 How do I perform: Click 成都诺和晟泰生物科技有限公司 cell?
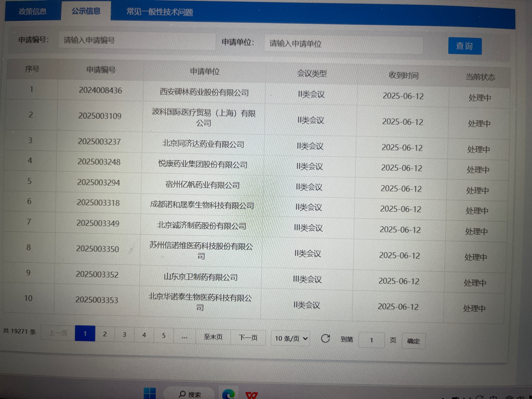(x=202, y=205)
